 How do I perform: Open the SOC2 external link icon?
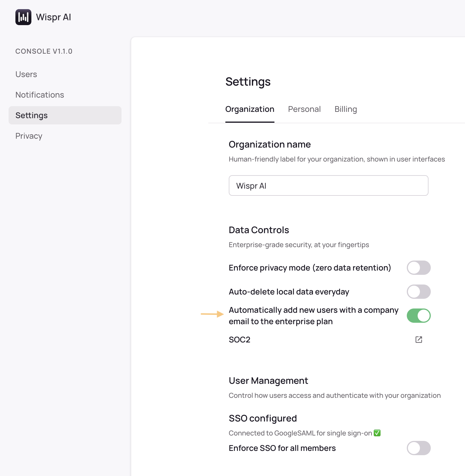point(418,340)
